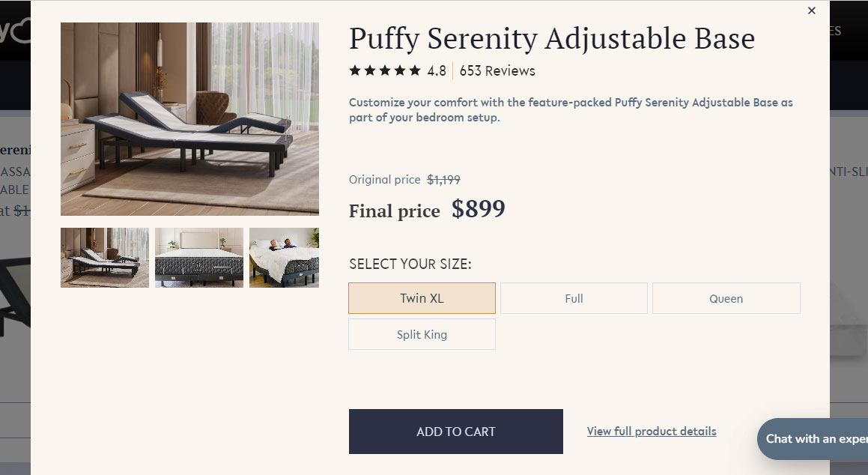Choose the Full size option
The width and height of the screenshot is (868, 475).
click(x=574, y=298)
